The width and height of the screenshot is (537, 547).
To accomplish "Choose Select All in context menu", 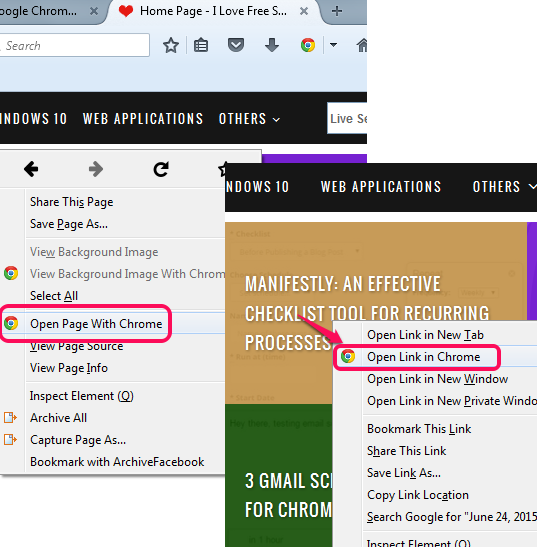I will click(54, 296).
